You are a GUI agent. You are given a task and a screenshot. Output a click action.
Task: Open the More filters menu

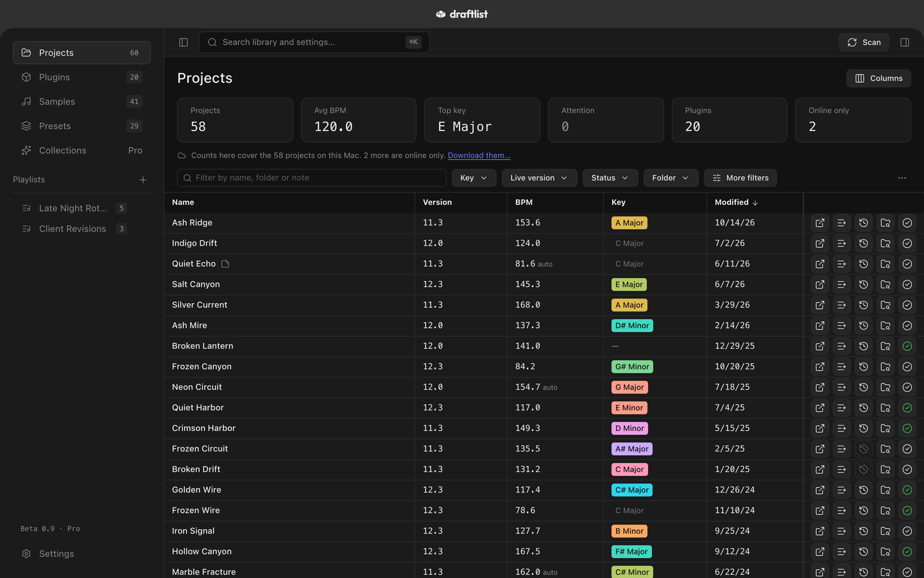click(x=740, y=178)
